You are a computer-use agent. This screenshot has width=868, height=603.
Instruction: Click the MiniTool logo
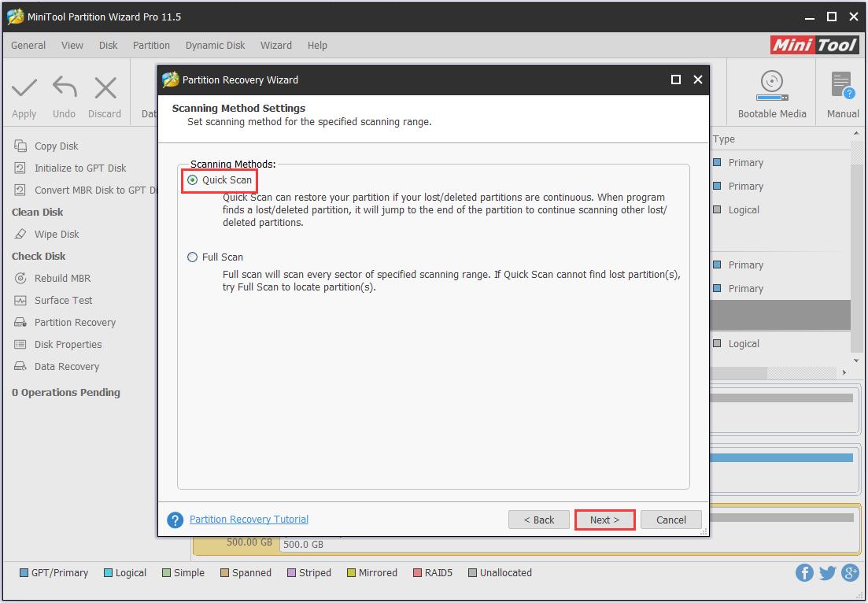814,45
